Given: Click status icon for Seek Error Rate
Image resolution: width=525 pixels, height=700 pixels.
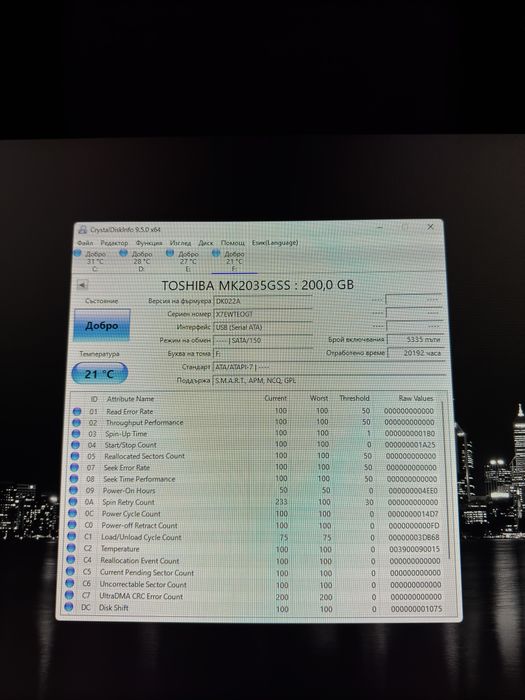Looking at the screenshot, I should coord(75,467).
